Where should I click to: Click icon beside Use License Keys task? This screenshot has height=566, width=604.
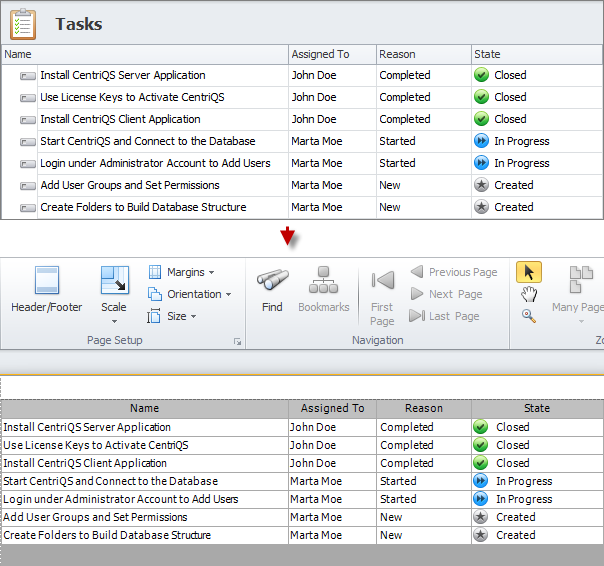[x=28, y=98]
